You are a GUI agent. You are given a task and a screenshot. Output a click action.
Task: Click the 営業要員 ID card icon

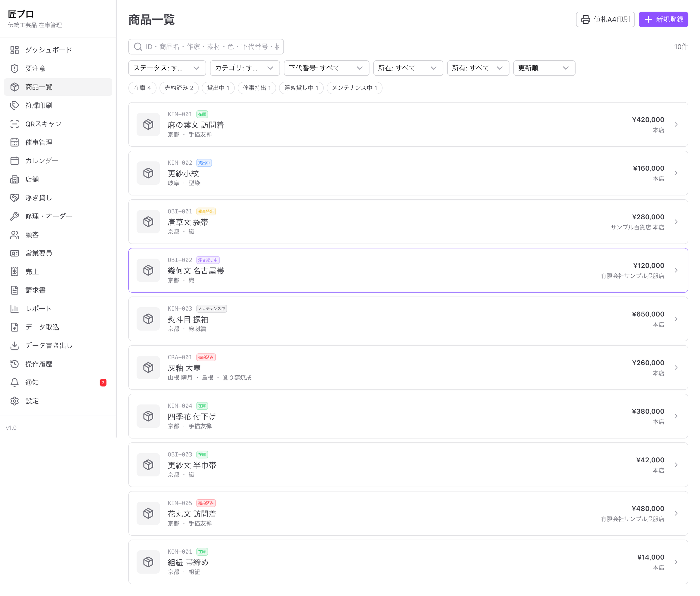click(15, 253)
